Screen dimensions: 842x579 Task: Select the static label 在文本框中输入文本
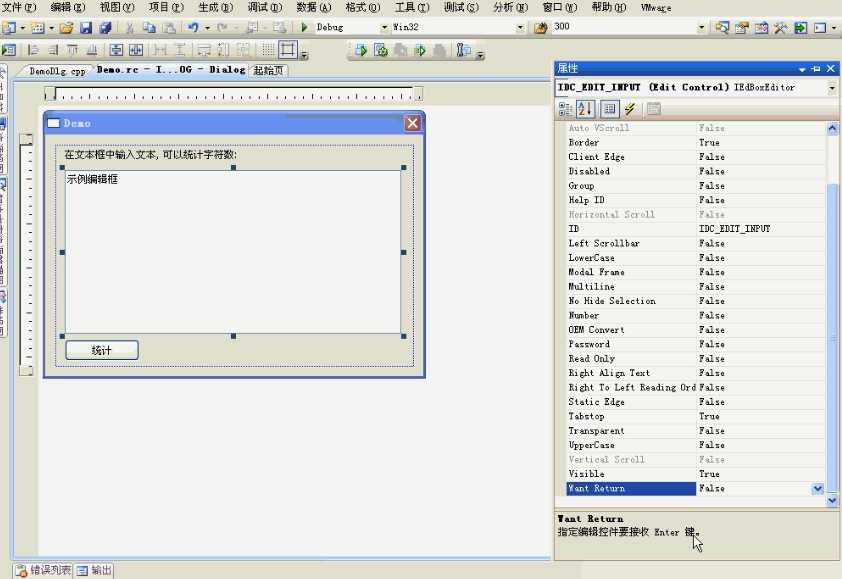(x=150, y=155)
